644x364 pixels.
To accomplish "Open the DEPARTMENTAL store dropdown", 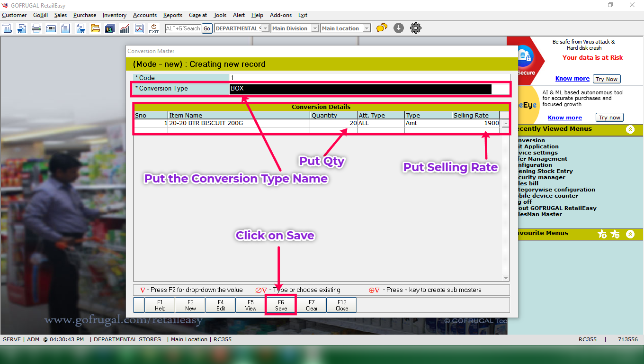I will (266, 28).
